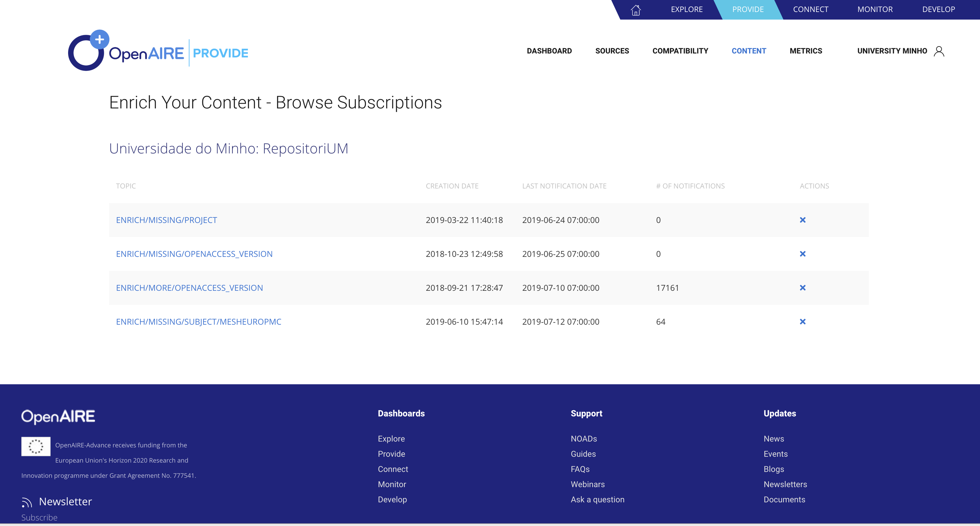Open the Guides support link
The image size is (980, 526).
[583, 454]
